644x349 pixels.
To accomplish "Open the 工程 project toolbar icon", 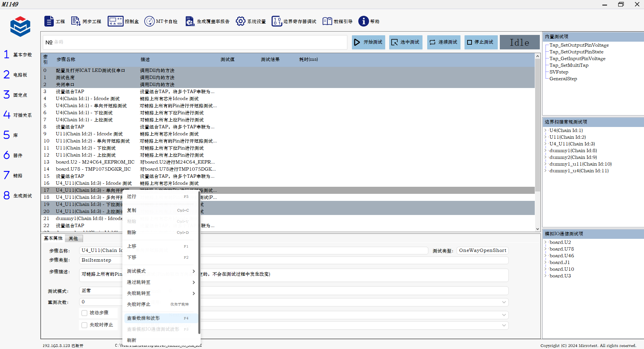I will click(x=49, y=21).
